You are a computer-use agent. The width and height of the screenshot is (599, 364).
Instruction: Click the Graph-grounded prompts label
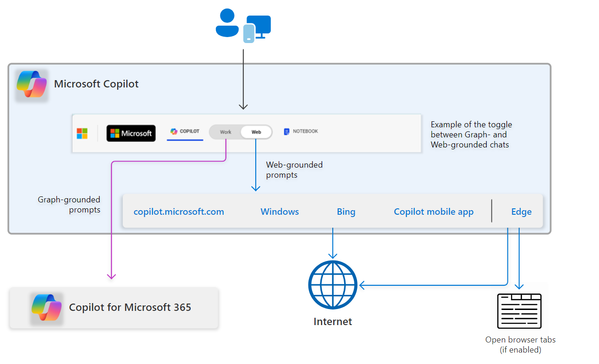(x=69, y=205)
